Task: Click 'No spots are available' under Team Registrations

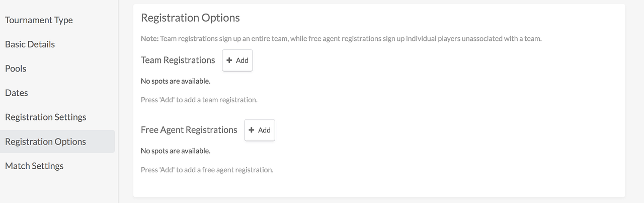Action: pos(176,81)
